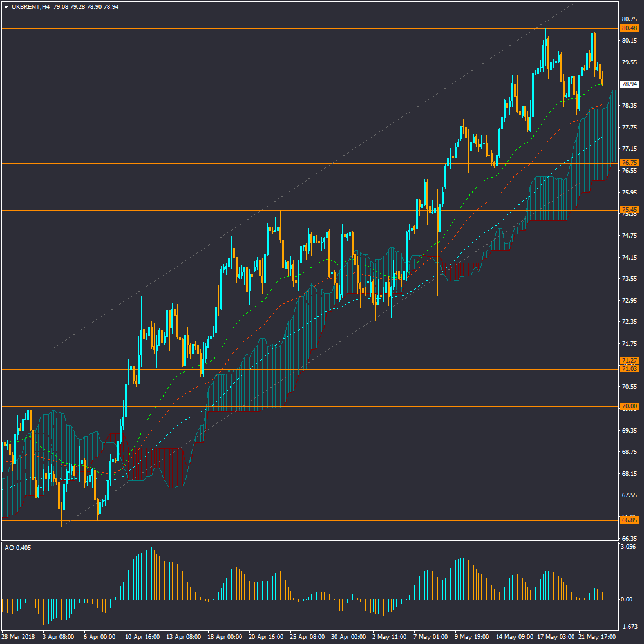The image size is (644, 644).
Task: Click the 80.75 tick on price scale
Action: 629,19
